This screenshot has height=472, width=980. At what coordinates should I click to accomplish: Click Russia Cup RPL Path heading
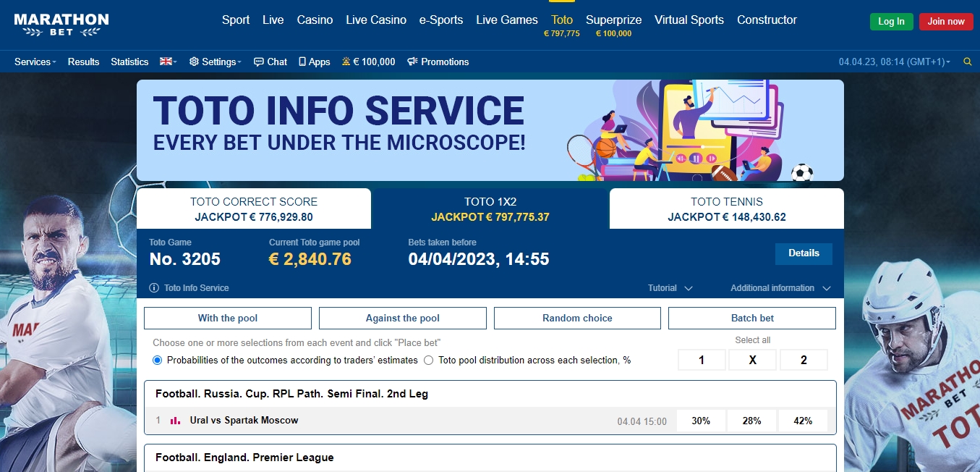(x=291, y=394)
